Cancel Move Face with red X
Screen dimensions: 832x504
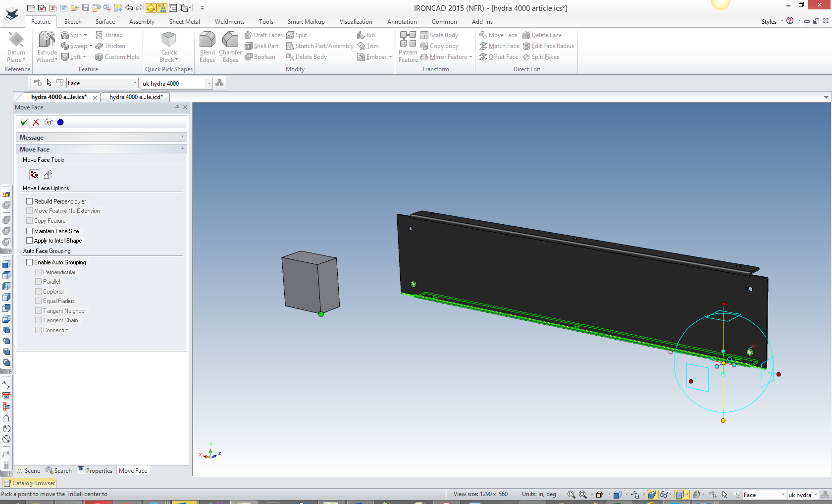pyautogui.click(x=36, y=122)
